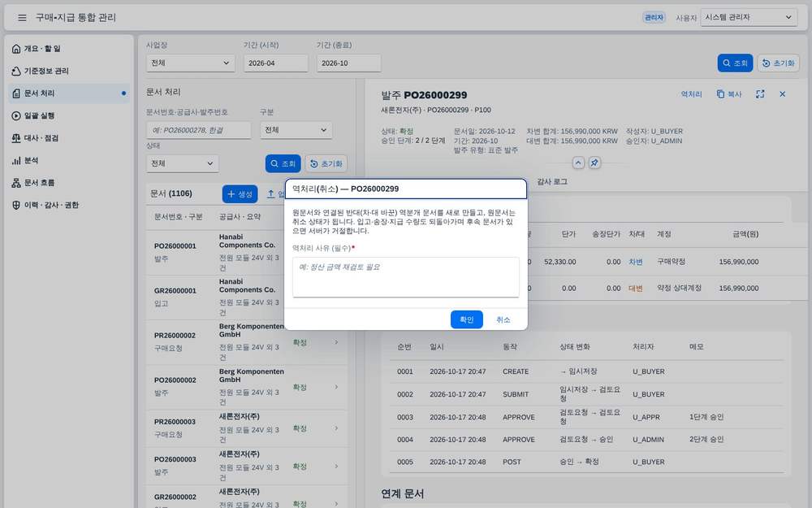Click the 기간 (시작) 2026-04 field
The image size is (812, 508).
pos(275,63)
